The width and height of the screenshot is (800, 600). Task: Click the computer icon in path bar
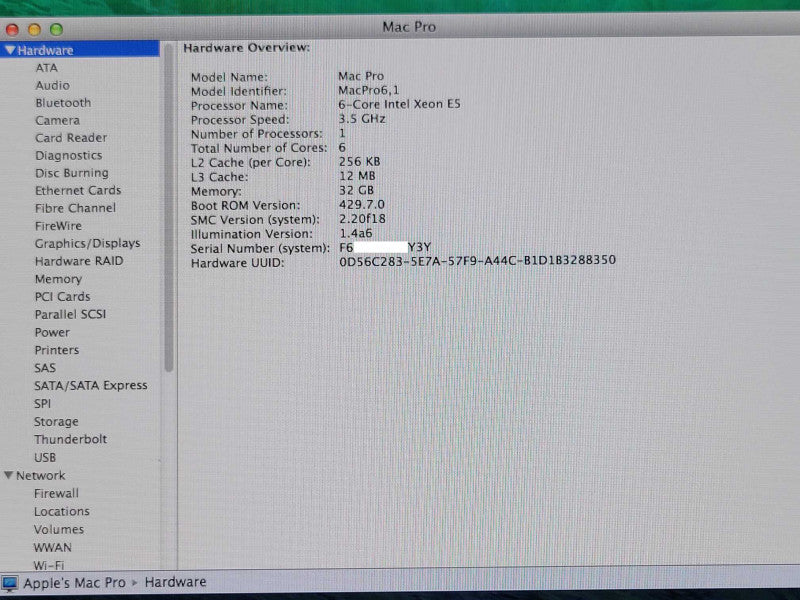10,583
